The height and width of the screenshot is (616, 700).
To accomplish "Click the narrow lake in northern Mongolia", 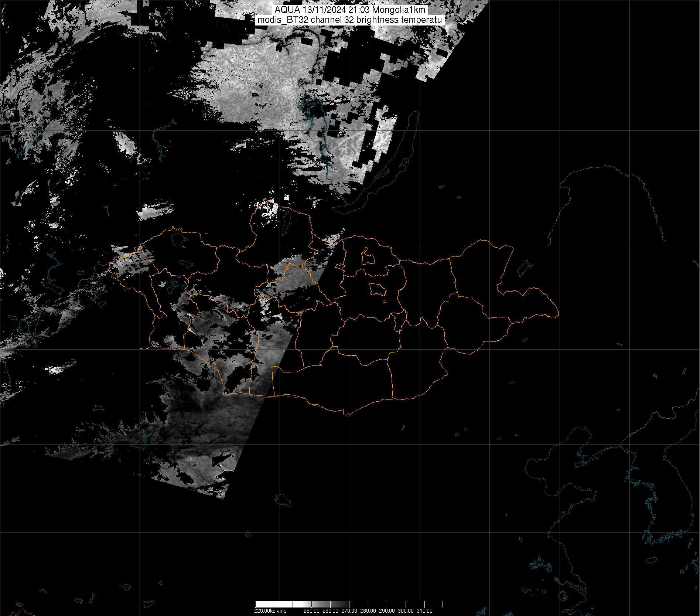I will (286, 222).
